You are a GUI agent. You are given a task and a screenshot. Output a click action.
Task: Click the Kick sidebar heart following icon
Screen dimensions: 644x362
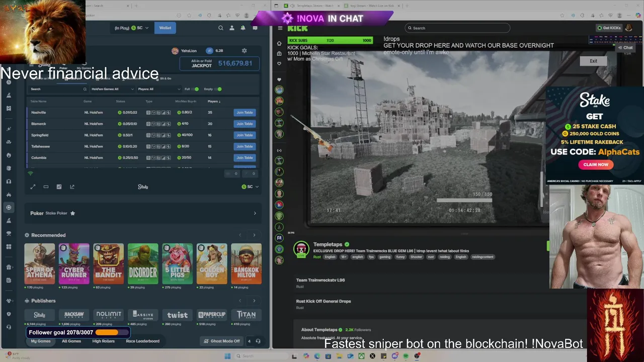(279, 64)
